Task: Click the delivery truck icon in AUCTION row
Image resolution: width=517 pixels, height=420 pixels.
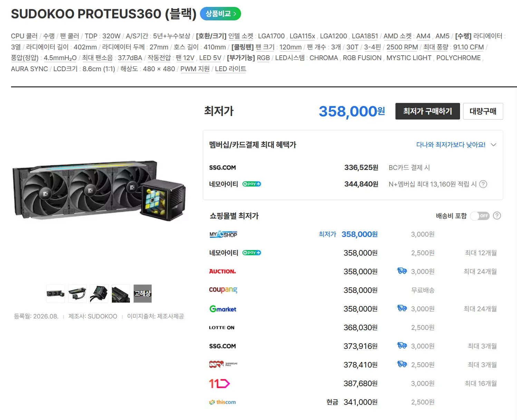Action: coord(402,271)
